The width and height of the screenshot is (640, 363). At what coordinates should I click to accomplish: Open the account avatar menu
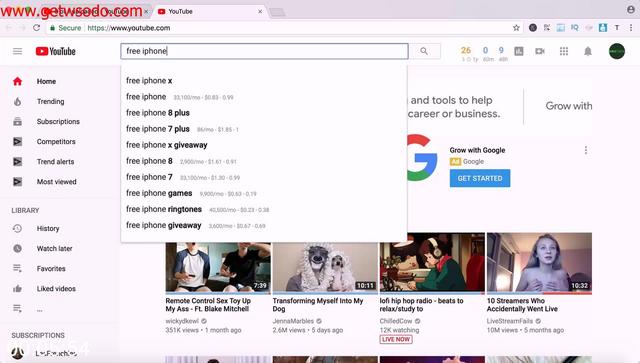pyautogui.click(x=617, y=51)
